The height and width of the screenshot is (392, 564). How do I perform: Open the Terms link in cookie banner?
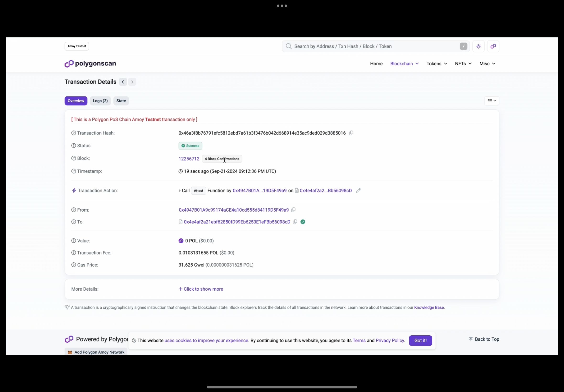359,340
